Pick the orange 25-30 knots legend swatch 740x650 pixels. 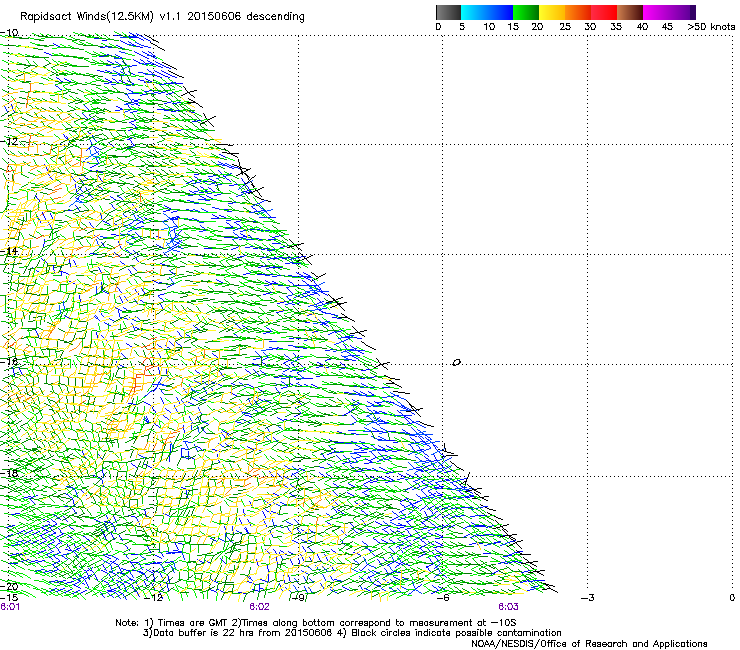578,12
